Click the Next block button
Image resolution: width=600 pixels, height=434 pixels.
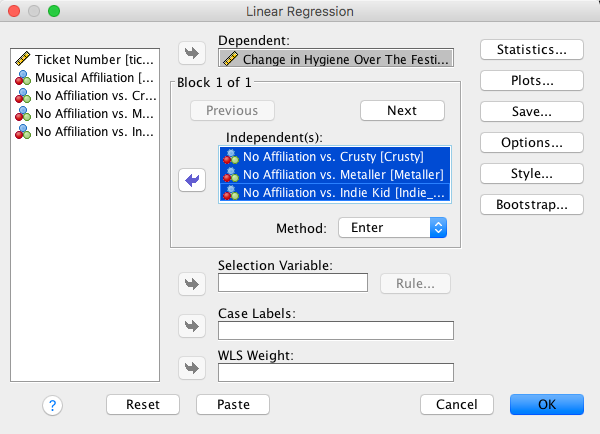click(402, 111)
